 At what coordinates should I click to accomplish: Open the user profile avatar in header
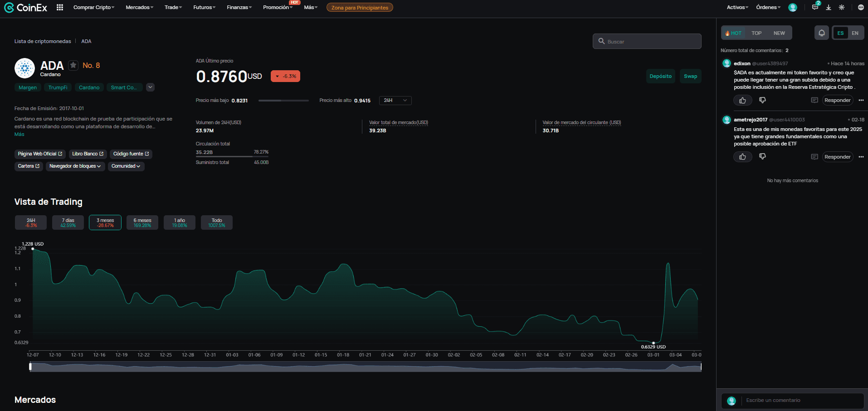pyautogui.click(x=793, y=7)
